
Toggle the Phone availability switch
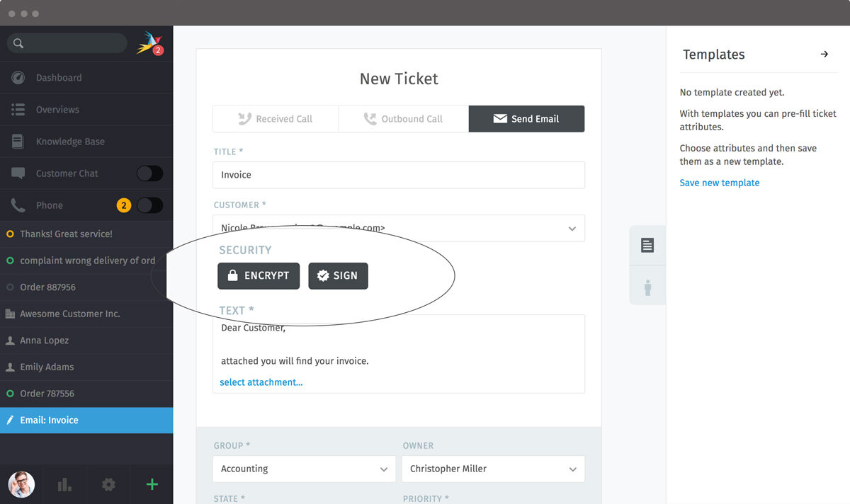(x=149, y=205)
